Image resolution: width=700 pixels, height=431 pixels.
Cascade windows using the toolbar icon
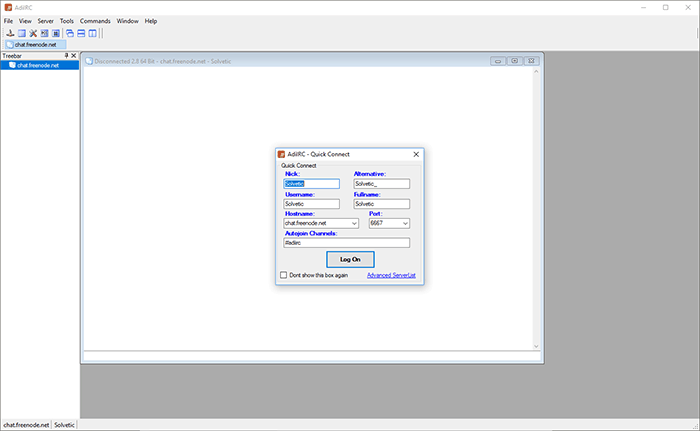(x=70, y=33)
